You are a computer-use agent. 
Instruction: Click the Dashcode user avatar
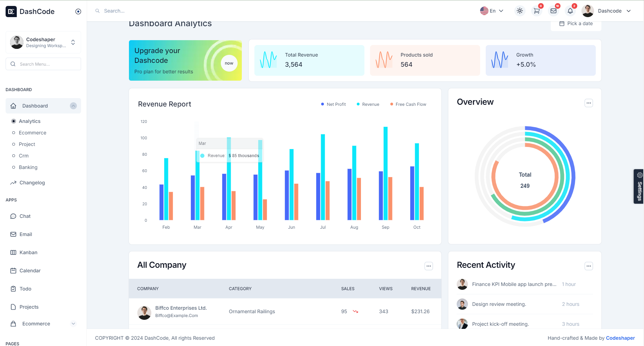point(588,11)
